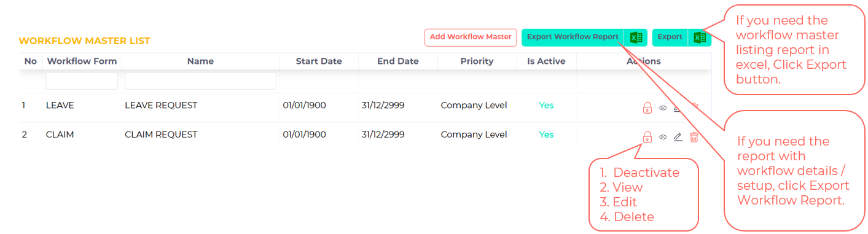Deactivate the CLAIM workflow via lock icon
Image resolution: width=868 pixels, height=234 pixels.
point(647,137)
